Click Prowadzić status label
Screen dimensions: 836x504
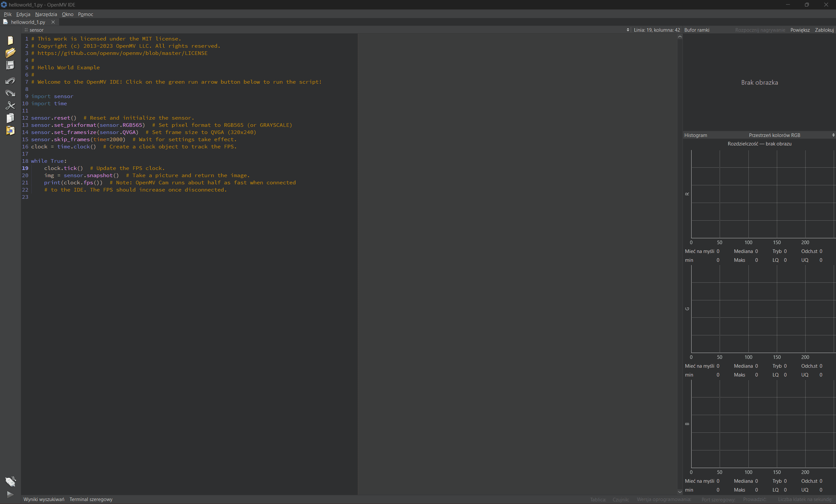(755, 500)
